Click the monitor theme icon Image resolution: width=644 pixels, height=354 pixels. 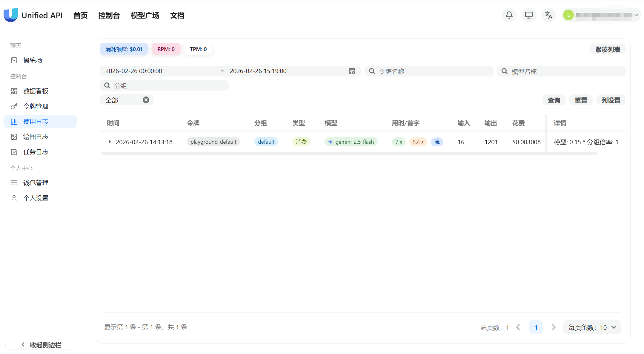point(529,15)
